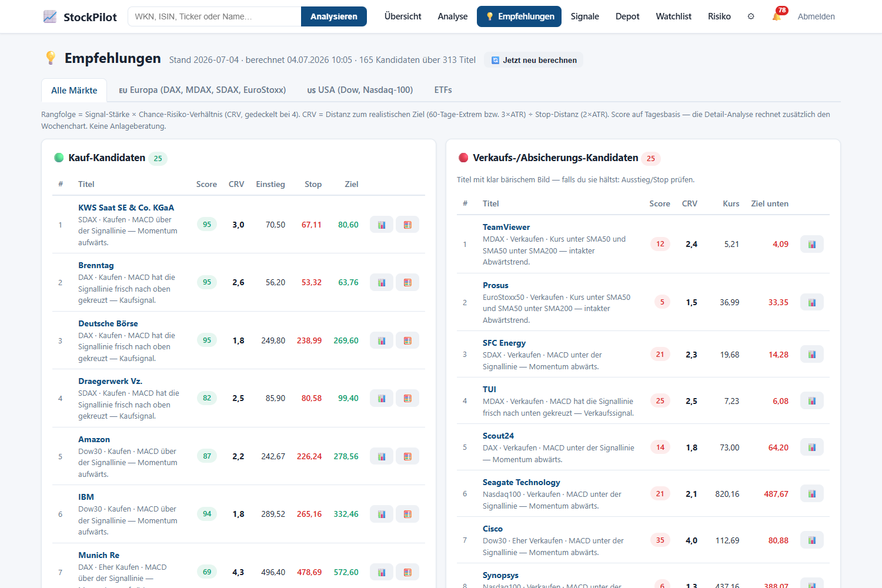882x588 pixels.
Task: Focus the WKN, ISIN, Ticker search field
Action: coord(215,16)
